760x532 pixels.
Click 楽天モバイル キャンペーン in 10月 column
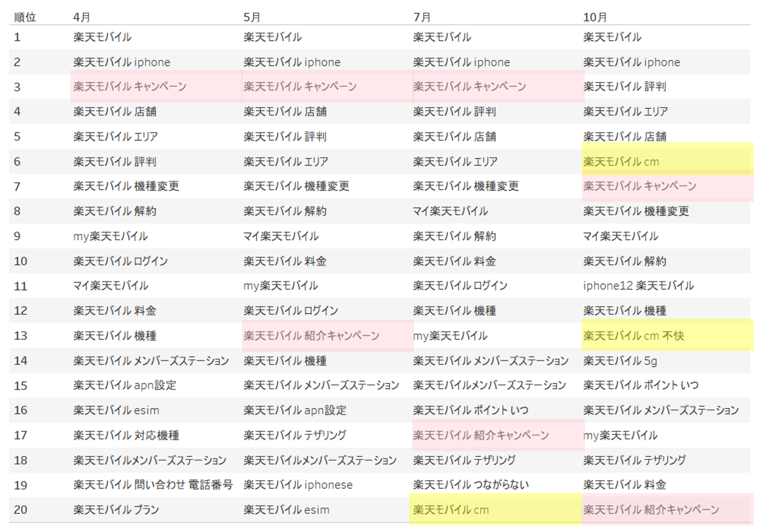click(x=640, y=187)
